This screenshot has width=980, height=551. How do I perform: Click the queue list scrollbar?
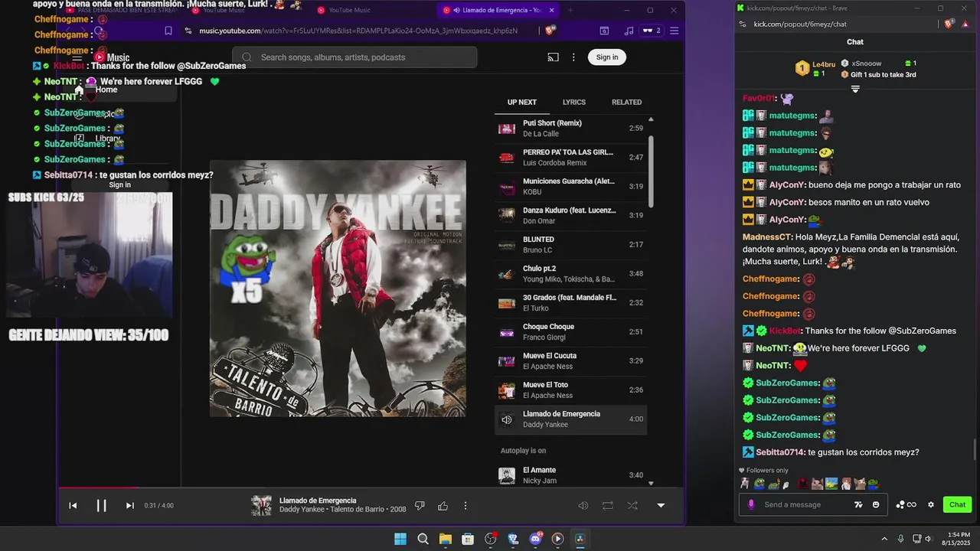tap(651, 171)
